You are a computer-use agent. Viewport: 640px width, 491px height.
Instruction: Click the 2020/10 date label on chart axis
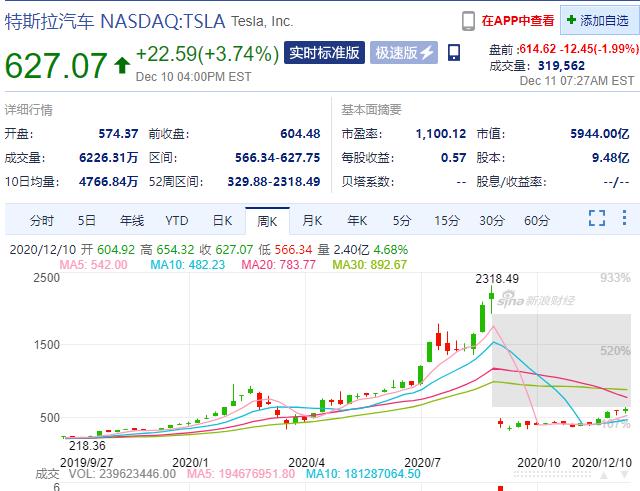tap(539, 463)
